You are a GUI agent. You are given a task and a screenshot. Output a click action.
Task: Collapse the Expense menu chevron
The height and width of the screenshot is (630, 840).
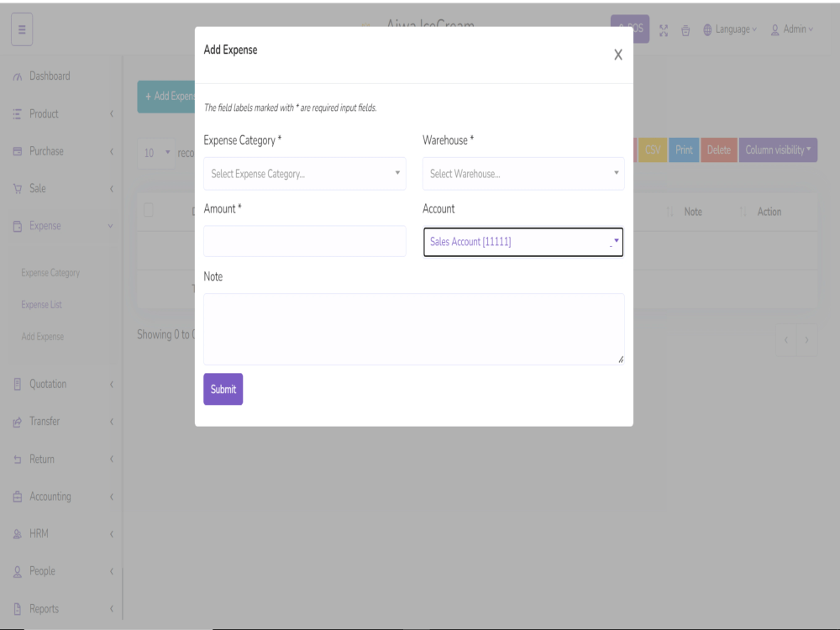coord(110,226)
